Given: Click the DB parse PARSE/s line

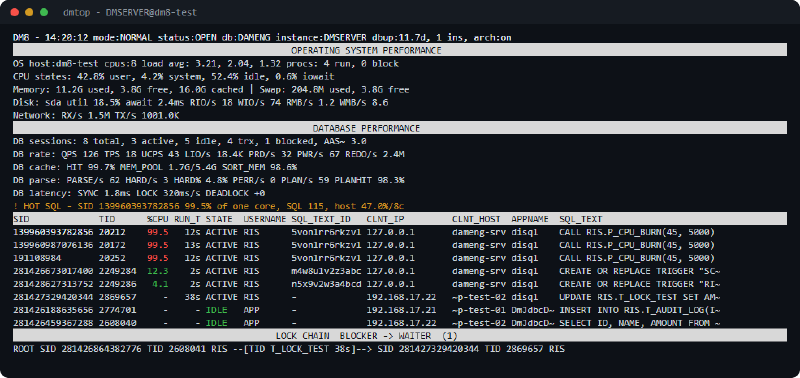Looking at the screenshot, I should pos(209,180).
